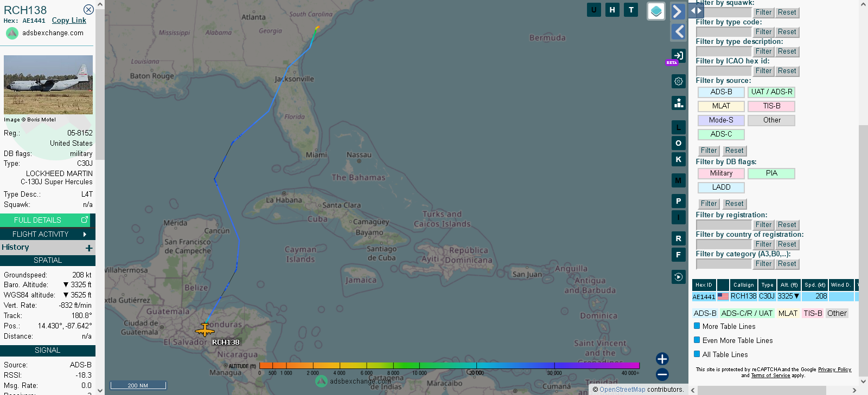
Task: Sort table by Spd. (kt) column
Action: (x=815, y=285)
